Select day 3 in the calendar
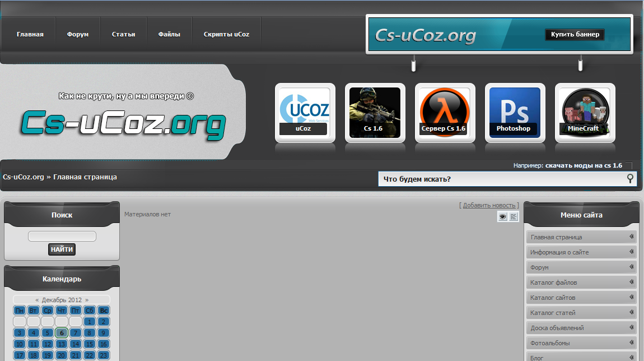The width and height of the screenshot is (644, 361). (19, 332)
